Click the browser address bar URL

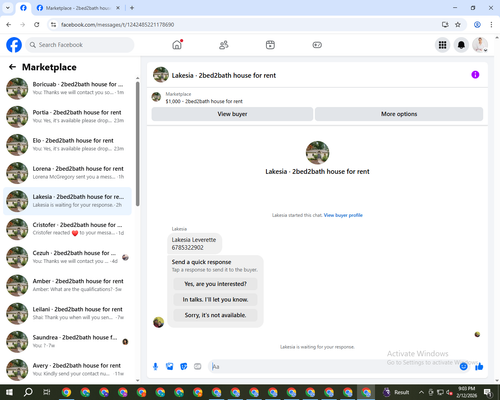pos(117,25)
